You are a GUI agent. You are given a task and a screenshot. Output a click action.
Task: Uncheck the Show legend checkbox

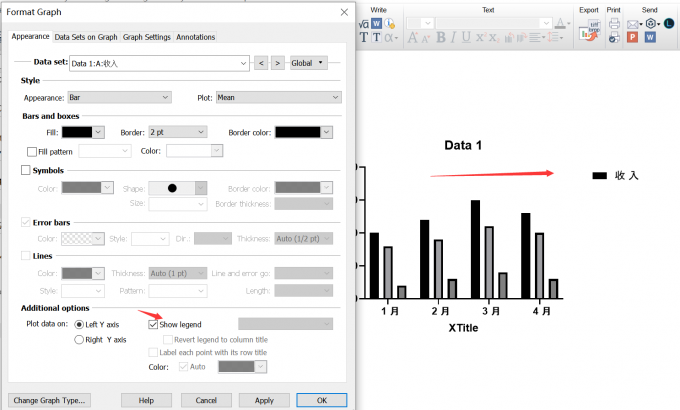point(153,324)
